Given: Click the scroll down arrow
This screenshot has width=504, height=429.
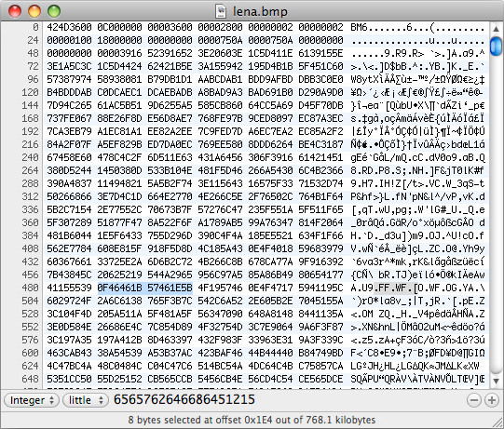Looking at the screenshot, I should pyautogui.click(x=496, y=382).
